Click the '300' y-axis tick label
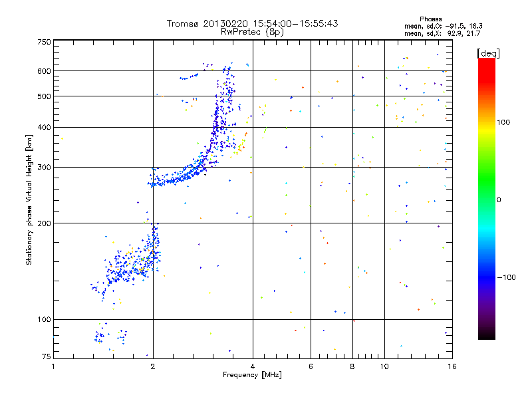532x399 pixels. [44, 168]
